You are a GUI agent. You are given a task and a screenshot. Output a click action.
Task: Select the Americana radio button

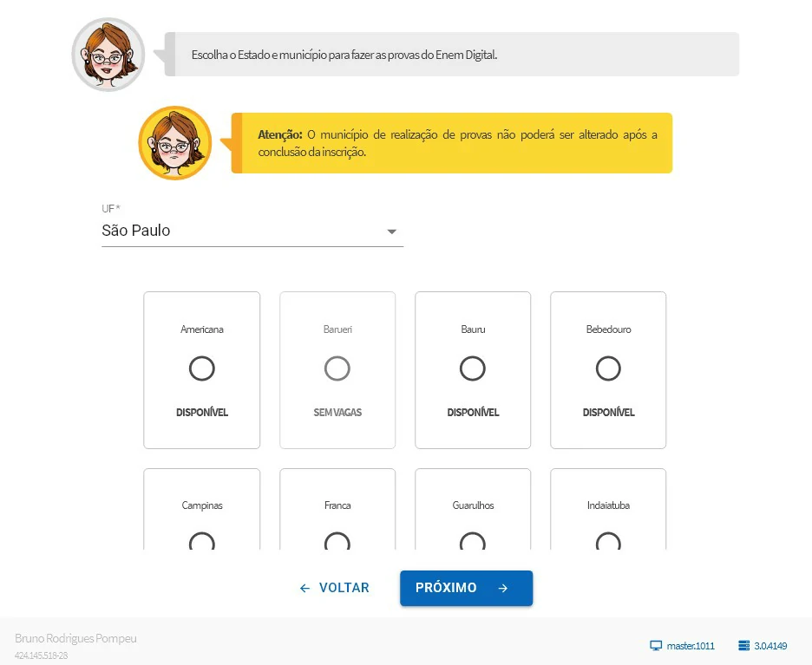[201, 368]
